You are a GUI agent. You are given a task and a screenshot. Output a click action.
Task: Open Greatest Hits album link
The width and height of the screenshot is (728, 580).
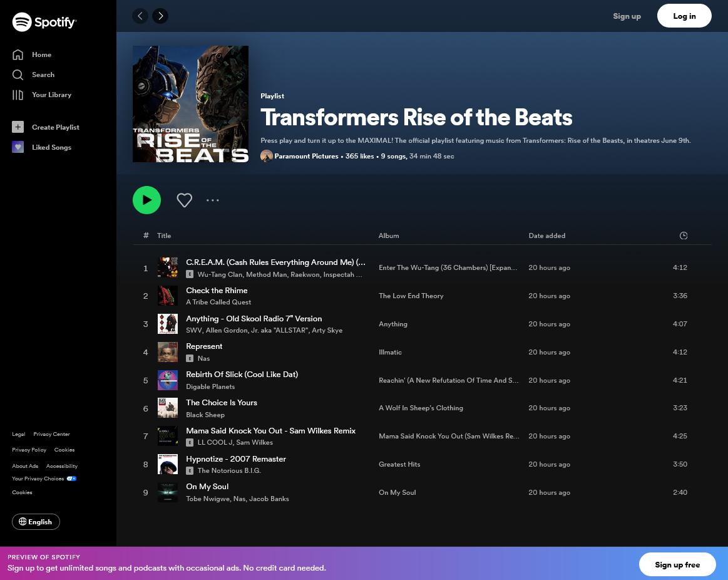point(399,464)
